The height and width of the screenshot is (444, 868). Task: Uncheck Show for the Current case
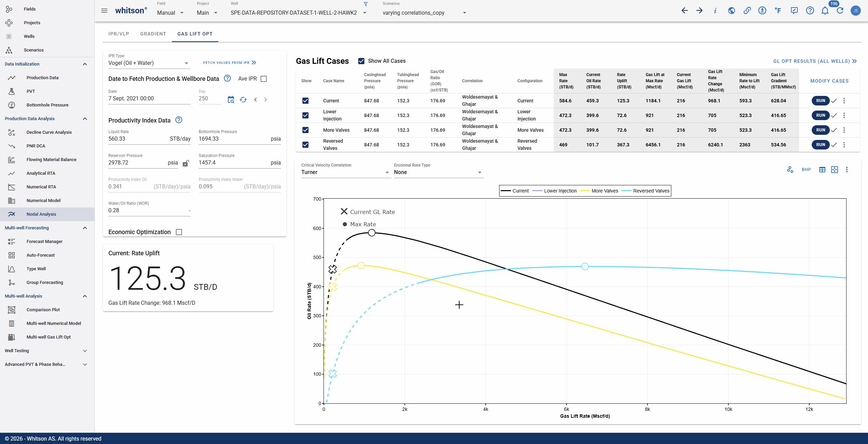[x=305, y=101]
